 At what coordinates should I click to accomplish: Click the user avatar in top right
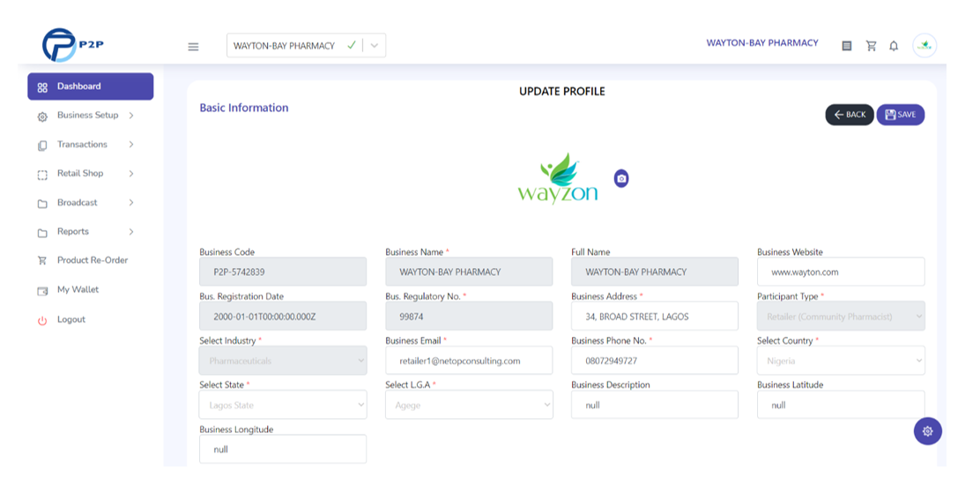pos(924,46)
